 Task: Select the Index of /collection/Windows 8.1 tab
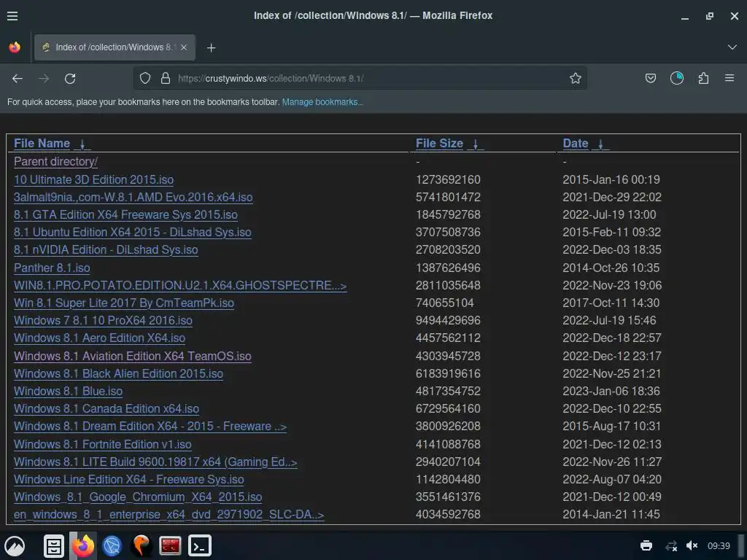pyautogui.click(x=115, y=47)
